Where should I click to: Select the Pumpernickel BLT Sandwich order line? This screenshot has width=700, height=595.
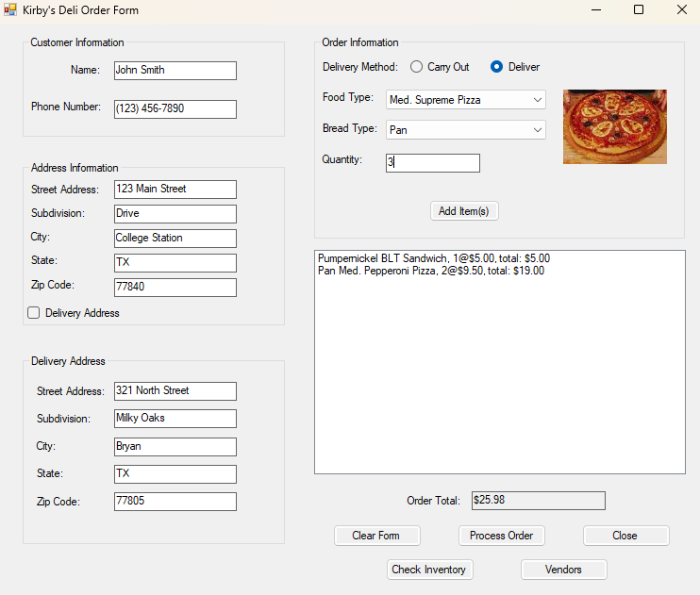(x=434, y=258)
